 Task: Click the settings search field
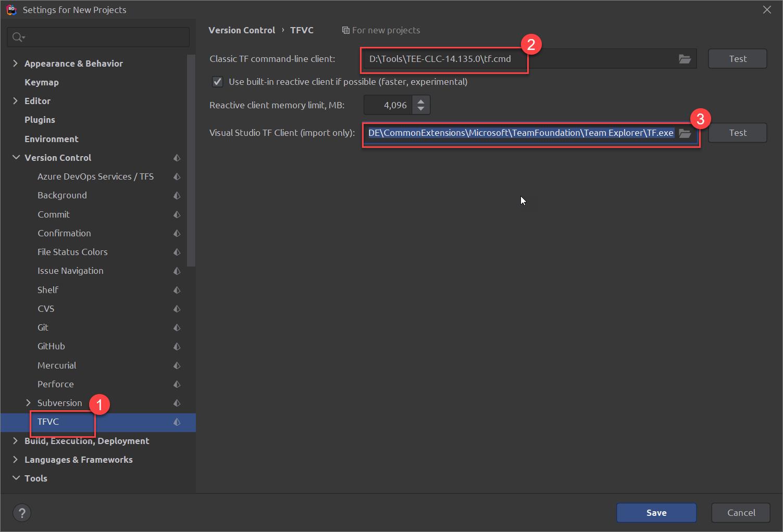click(x=98, y=37)
